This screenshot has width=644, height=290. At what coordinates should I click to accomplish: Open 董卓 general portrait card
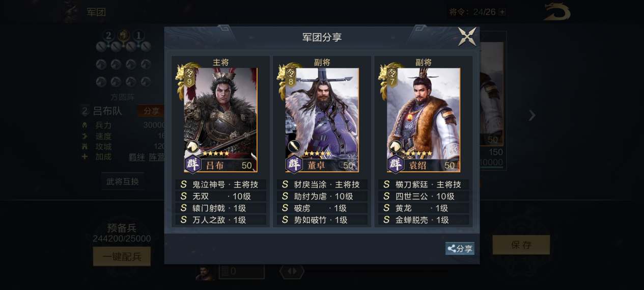322,120
